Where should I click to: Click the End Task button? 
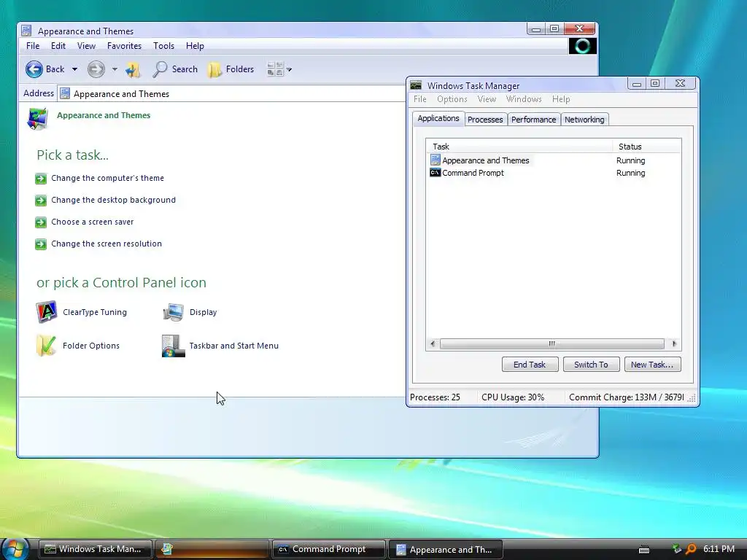tap(530, 365)
